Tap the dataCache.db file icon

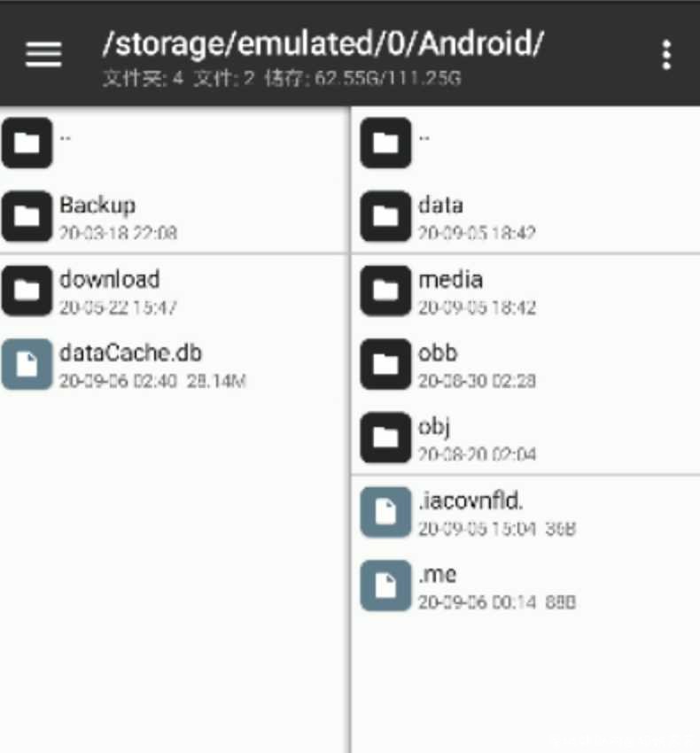pyautogui.click(x=27, y=364)
